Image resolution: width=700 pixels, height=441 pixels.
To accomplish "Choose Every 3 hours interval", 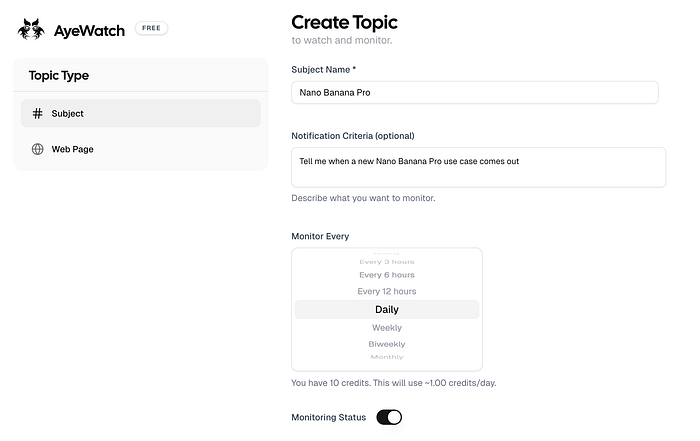I will point(386,261).
